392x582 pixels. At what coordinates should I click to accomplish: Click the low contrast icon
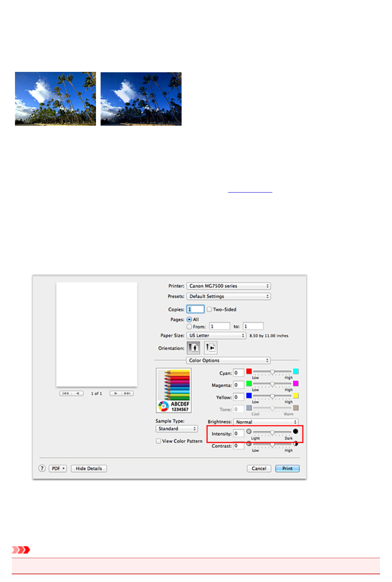[x=249, y=444]
